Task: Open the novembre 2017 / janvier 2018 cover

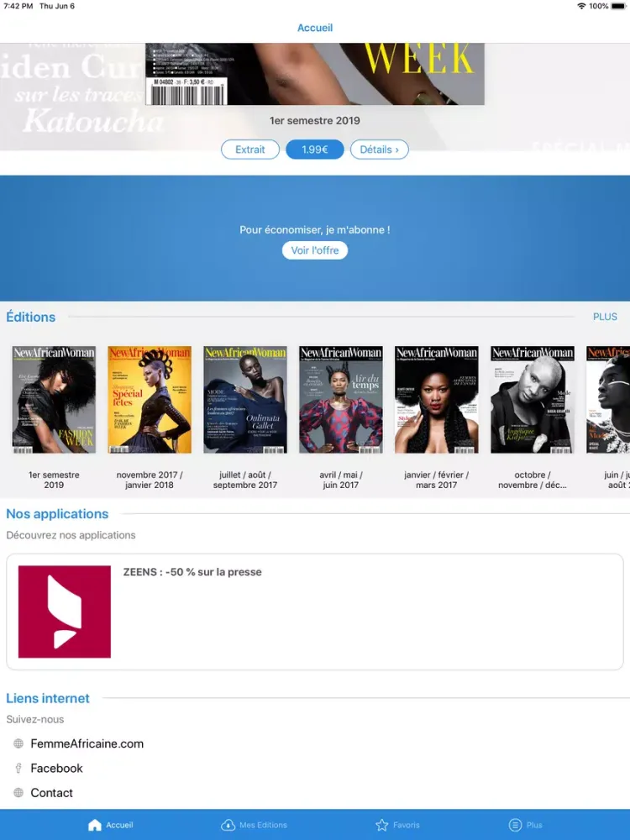Action: tap(150, 400)
